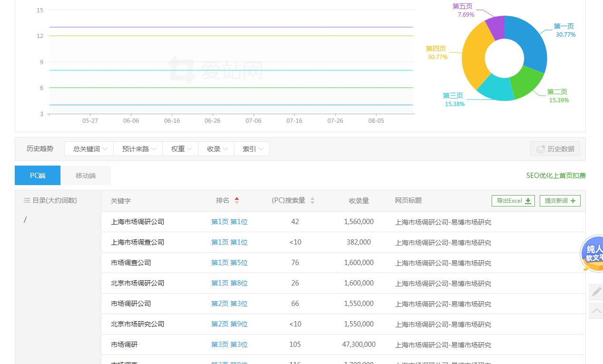603x364 pixels.
Task: Click the floating 纯人软文 promo badge
Action: (x=592, y=253)
